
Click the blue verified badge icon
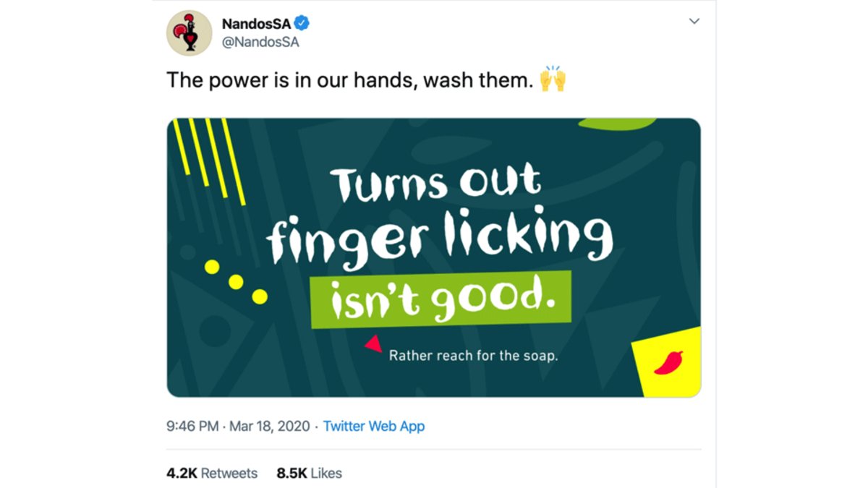click(x=303, y=23)
